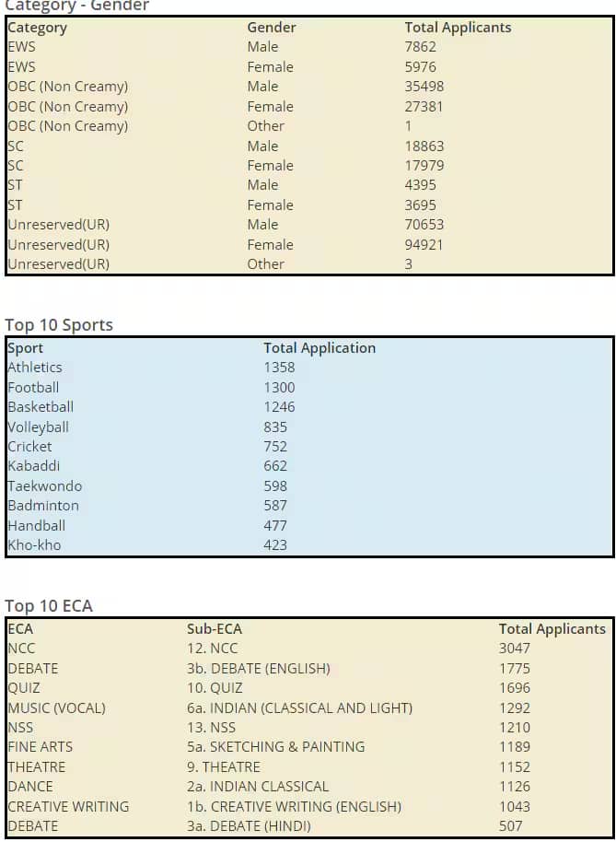Click the "Category - Gender" section heading
Screen dimensions: 616x842
(76, 6)
